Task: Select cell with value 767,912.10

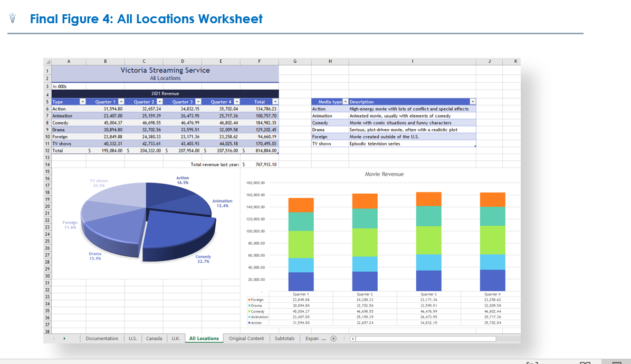Action: (x=260, y=165)
